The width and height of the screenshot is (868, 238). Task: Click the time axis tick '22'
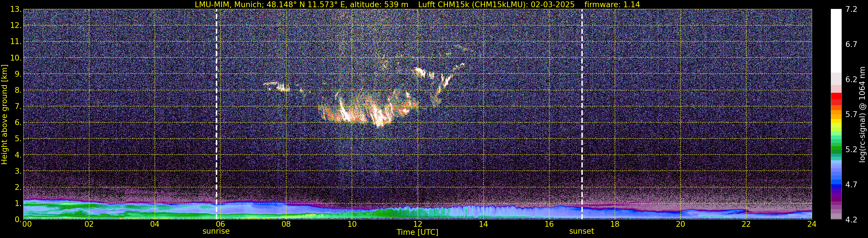coord(746,224)
